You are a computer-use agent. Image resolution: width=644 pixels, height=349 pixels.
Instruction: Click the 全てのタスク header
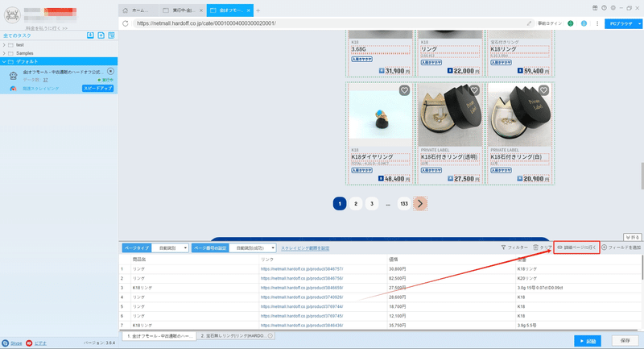17,35
